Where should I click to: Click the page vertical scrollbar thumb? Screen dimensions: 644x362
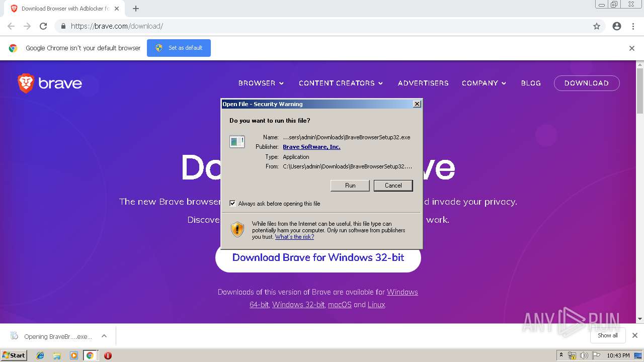click(x=640, y=90)
